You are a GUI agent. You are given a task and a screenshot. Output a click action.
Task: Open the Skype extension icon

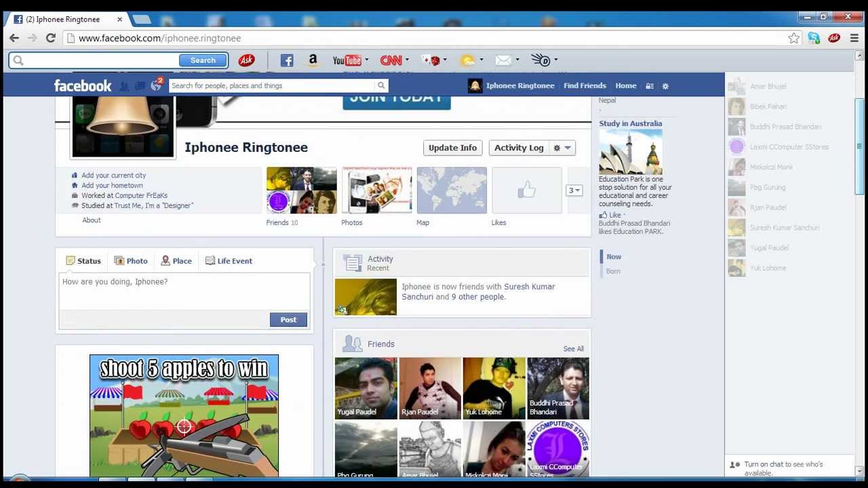click(x=814, y=38)
